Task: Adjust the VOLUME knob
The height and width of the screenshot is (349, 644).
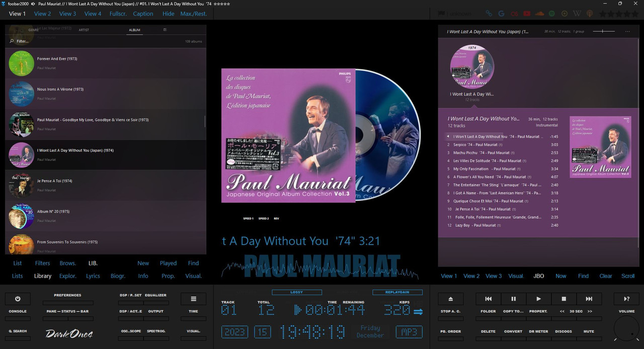Action: [626, 328]
